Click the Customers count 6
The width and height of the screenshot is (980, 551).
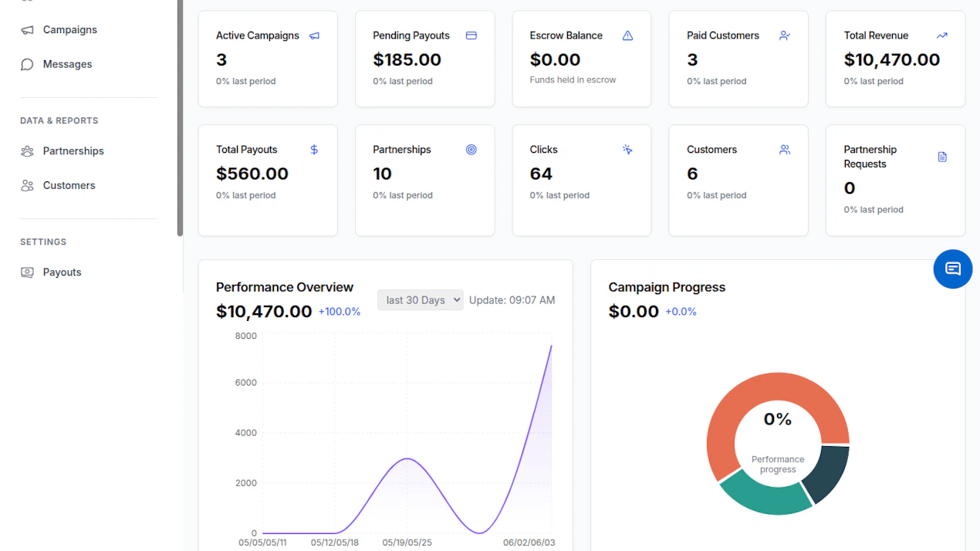[x=692, y=174]
